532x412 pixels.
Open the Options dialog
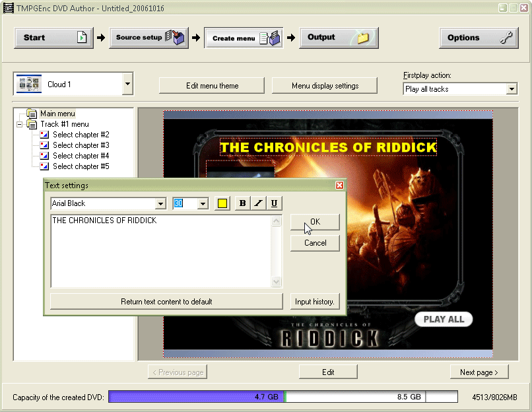pos(479,38)
